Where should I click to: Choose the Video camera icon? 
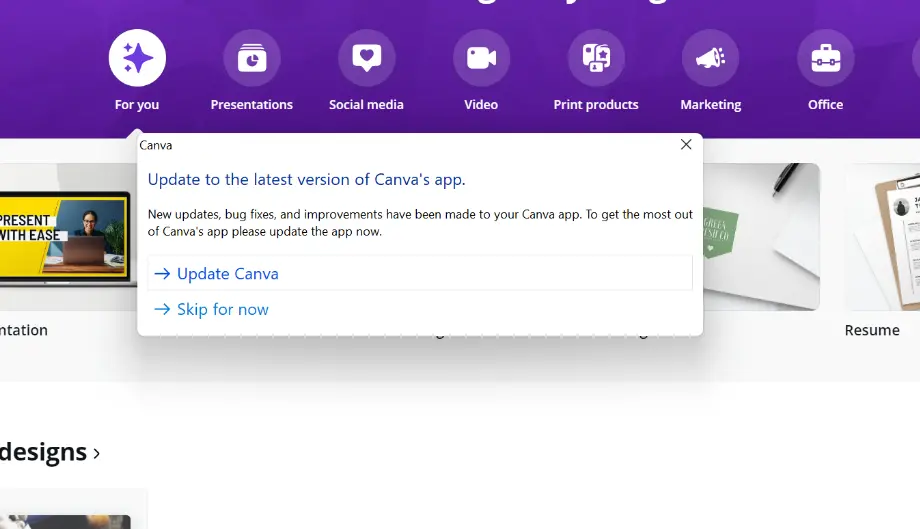(x=481, y=58)
